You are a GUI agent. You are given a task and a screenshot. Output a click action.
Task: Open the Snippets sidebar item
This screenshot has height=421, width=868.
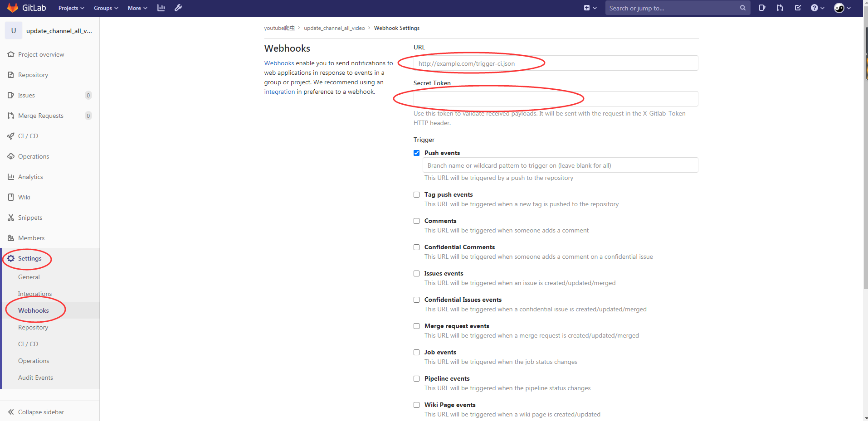click(x=30, y=218)
